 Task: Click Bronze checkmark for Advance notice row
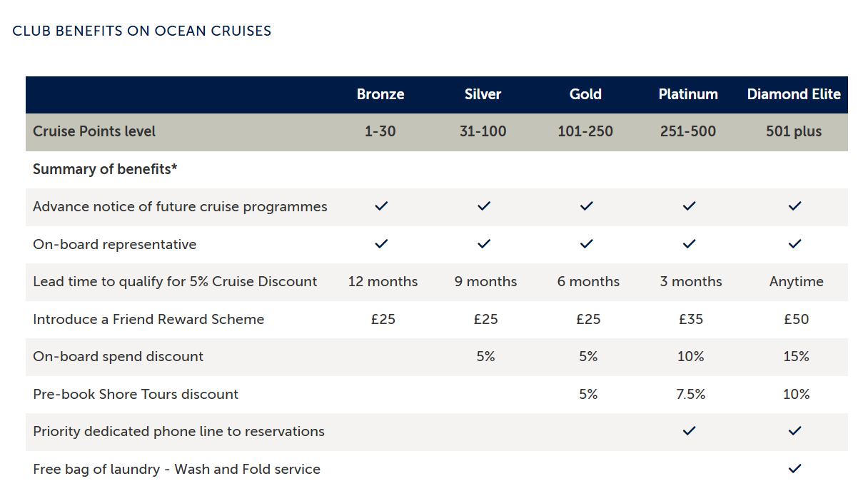pos(381,206)
